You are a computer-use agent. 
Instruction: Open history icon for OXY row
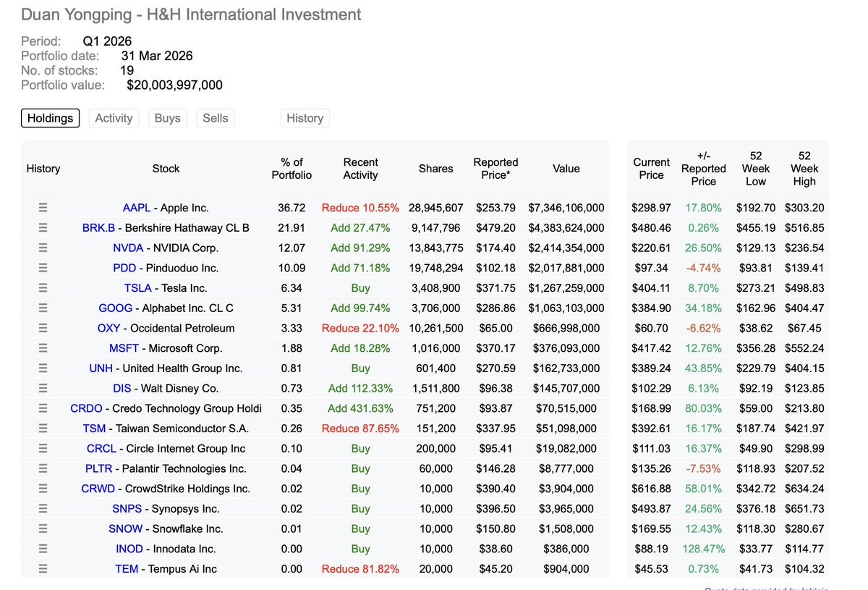coord(43,328)
